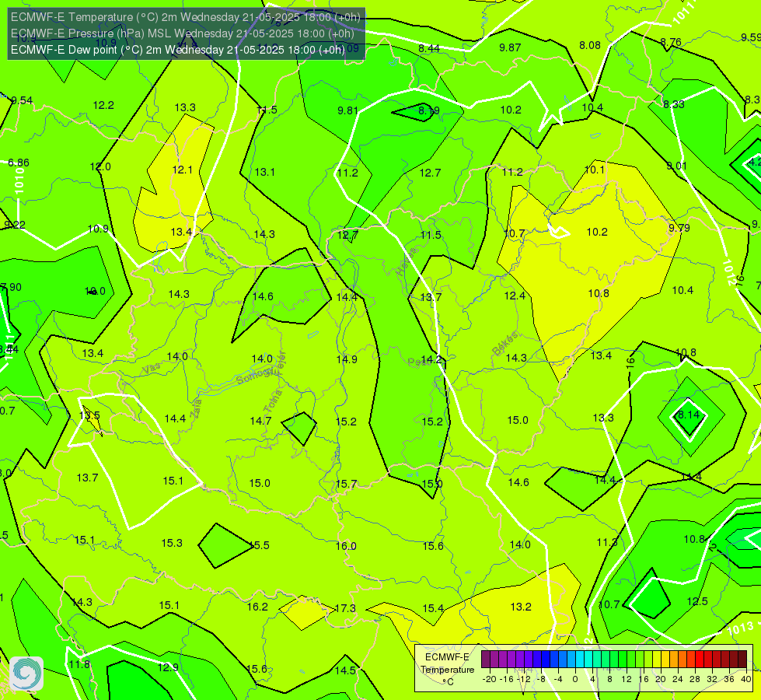Click the purple -20°C legend swatch
This screenshot has width=761, height=700.
[x=486, y=660]
